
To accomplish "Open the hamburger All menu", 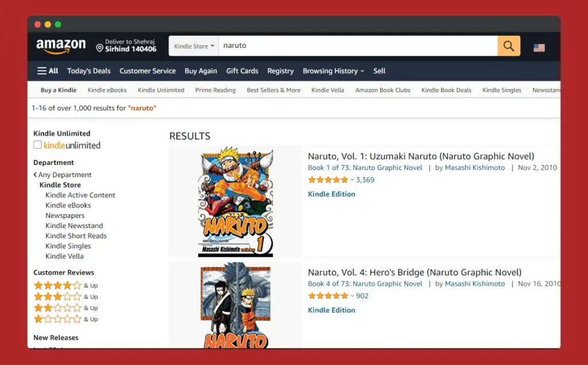I will (48, 71).
